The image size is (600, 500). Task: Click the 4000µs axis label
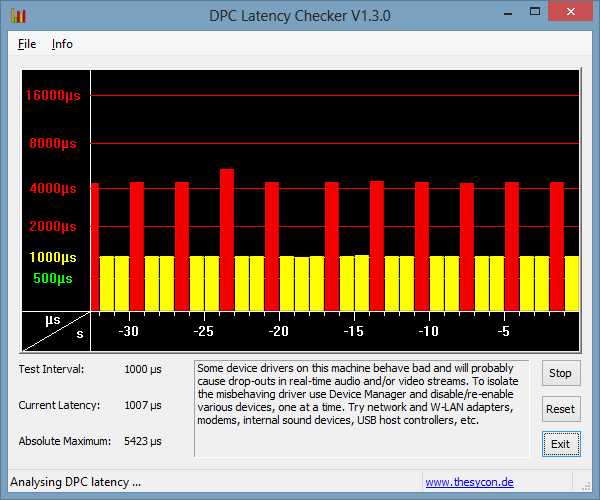[53, 188]
